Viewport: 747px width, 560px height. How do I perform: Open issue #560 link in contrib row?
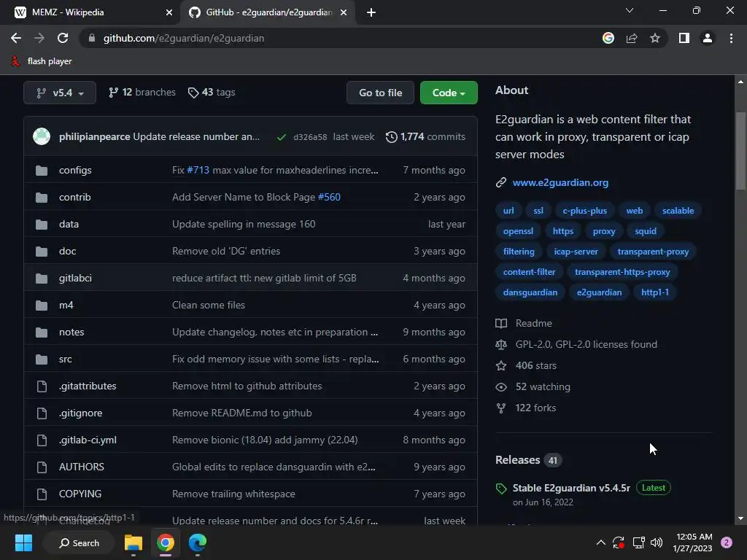(329, 197)
